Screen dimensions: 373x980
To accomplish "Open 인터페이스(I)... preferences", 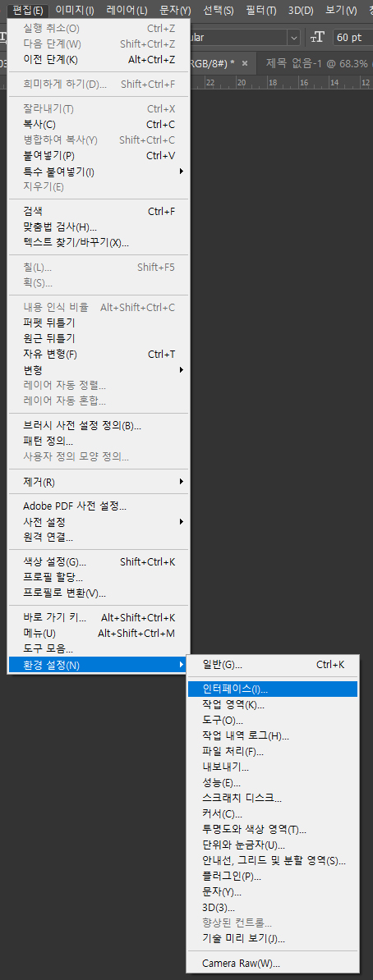I will (272, 689).
